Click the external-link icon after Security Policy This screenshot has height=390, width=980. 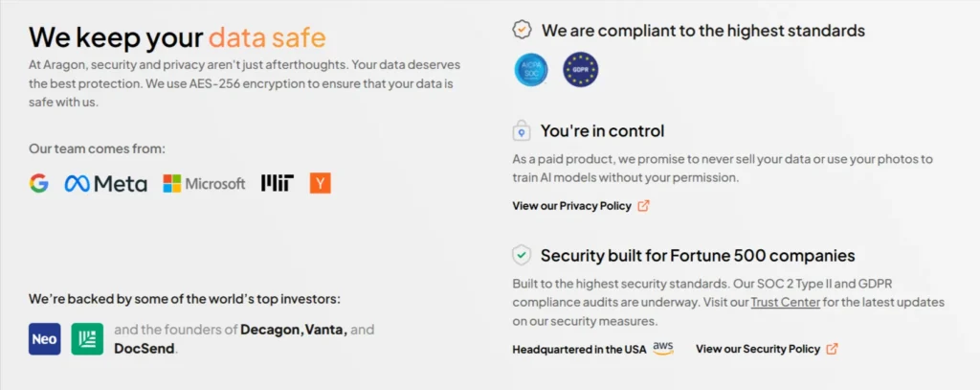coord(832,349)
